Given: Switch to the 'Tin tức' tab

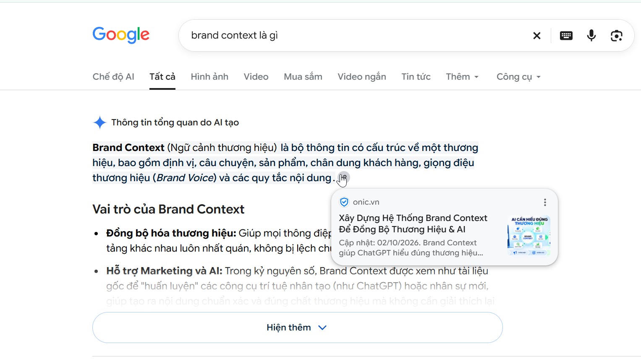Looking at the screenshot, I should (416, 77).
